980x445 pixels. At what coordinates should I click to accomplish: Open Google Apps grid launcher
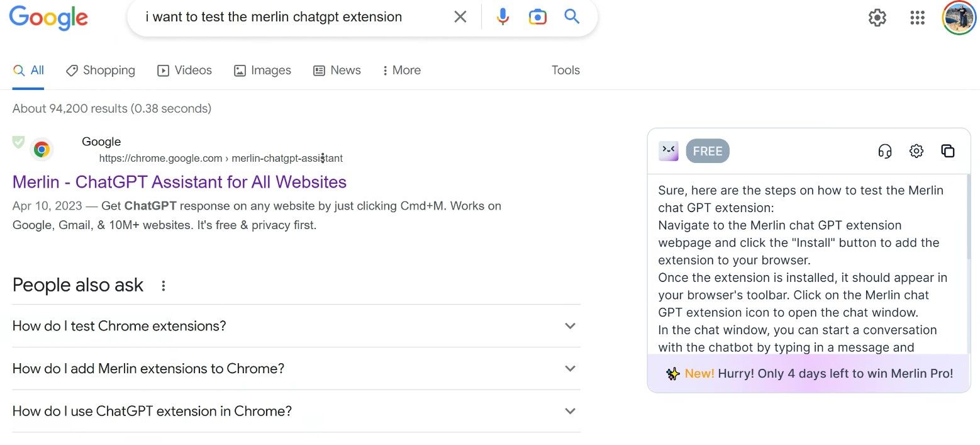click(x=917, y=18)
